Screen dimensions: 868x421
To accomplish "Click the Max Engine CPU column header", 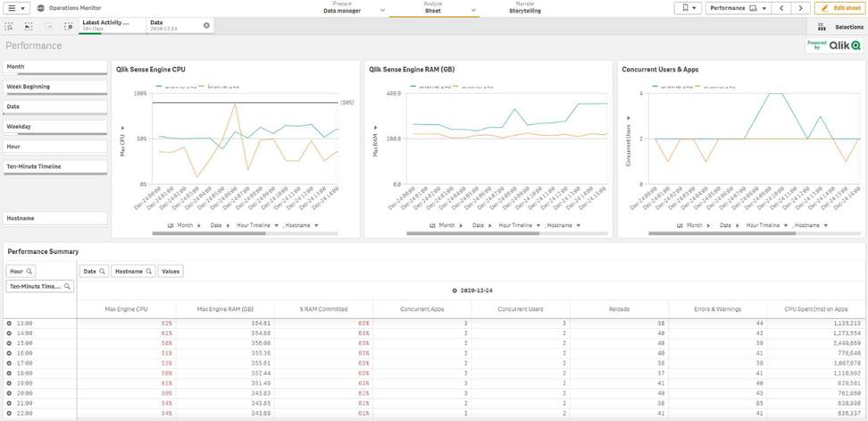I will (126, 309).
